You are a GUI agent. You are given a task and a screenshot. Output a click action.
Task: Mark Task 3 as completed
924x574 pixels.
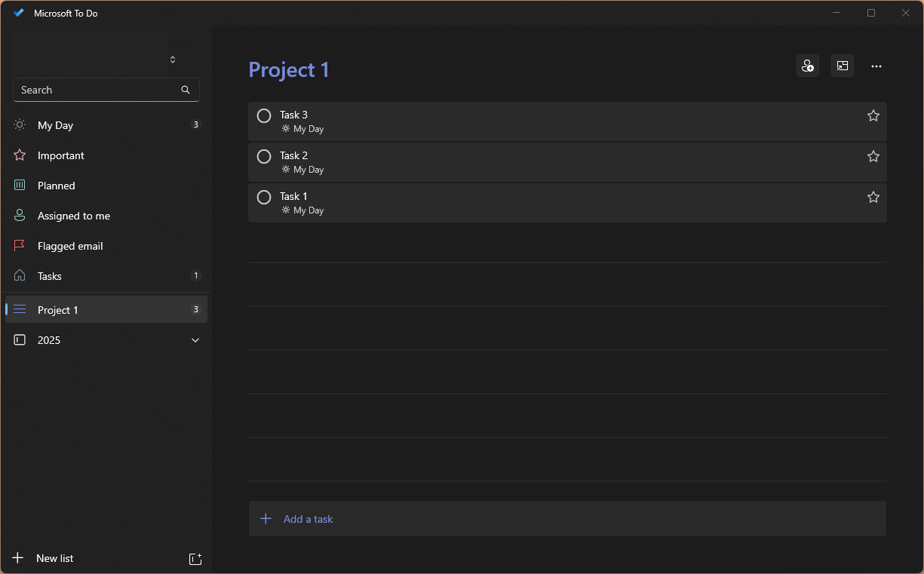264,115
